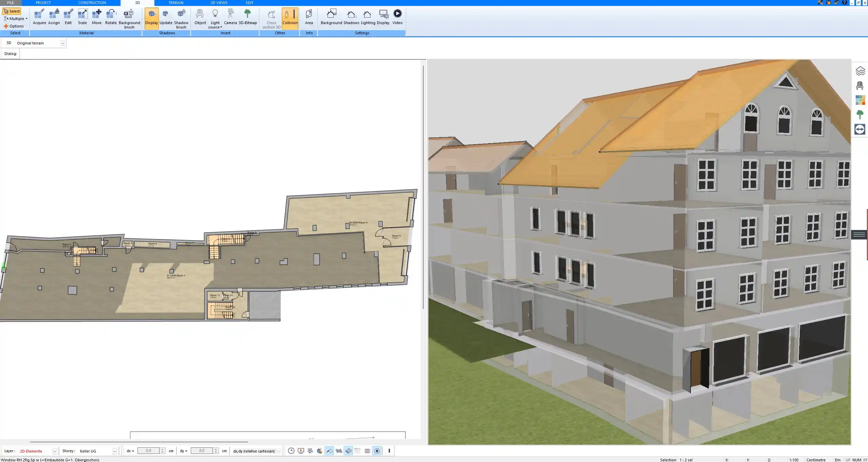Open Background settings
Viewport: 868px width, 462px height.
click(331, 17)
